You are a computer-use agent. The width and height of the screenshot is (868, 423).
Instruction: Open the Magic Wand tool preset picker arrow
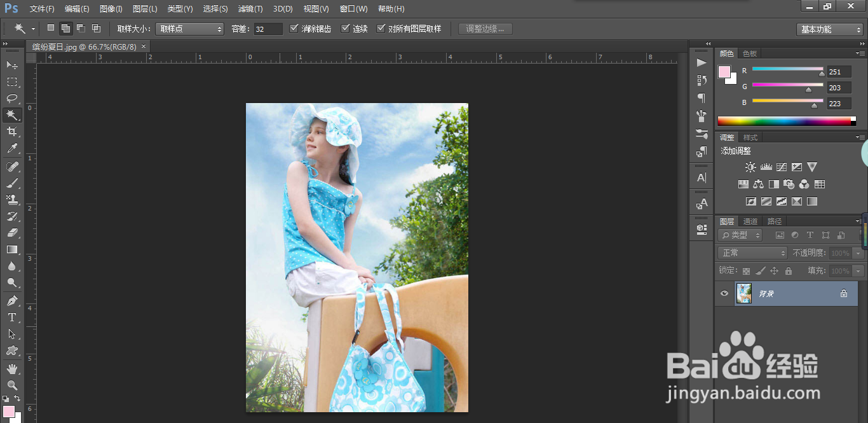click(x=33, y=29)
